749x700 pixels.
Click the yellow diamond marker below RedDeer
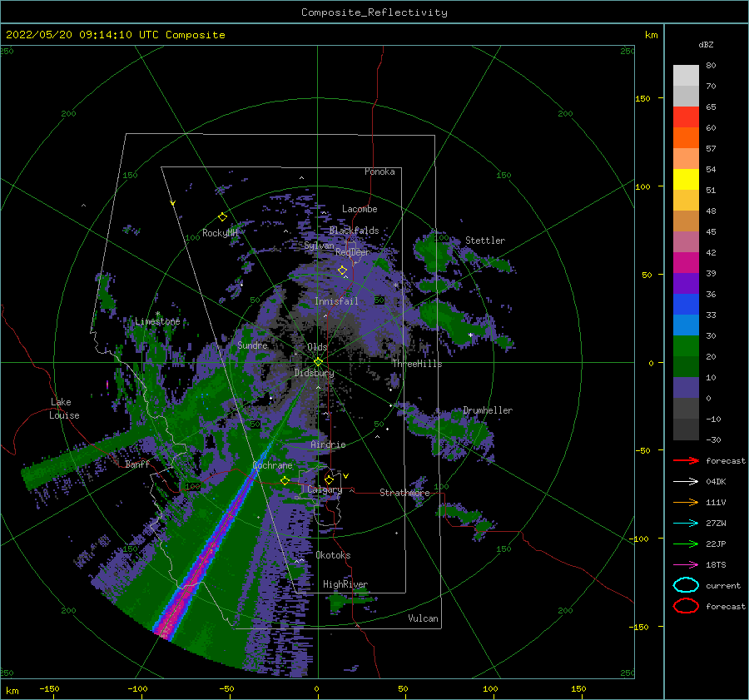point(343,271)
